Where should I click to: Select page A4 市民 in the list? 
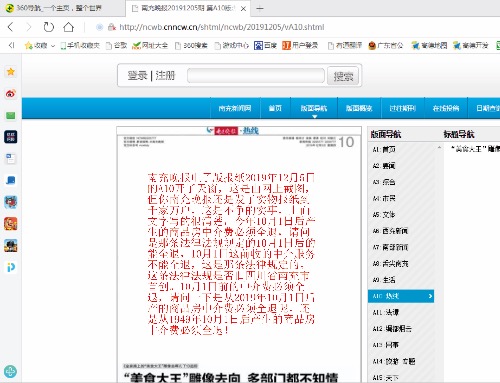(401, 198)
